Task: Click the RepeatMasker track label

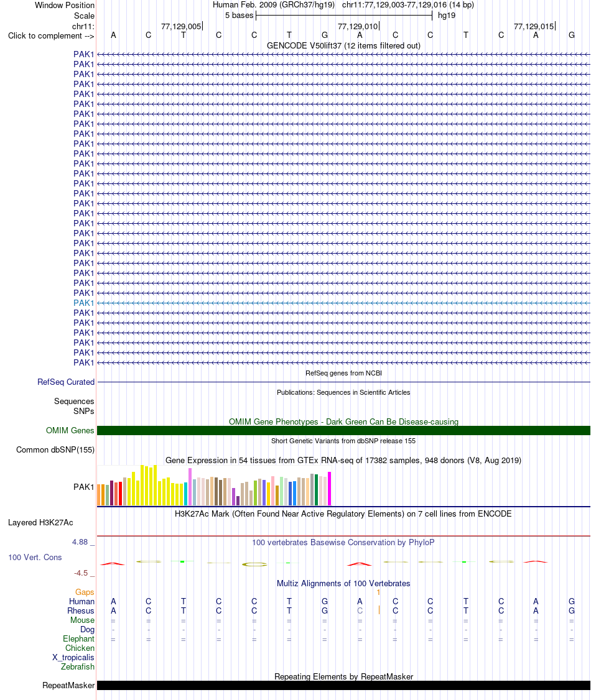Action: pos(68,685)
